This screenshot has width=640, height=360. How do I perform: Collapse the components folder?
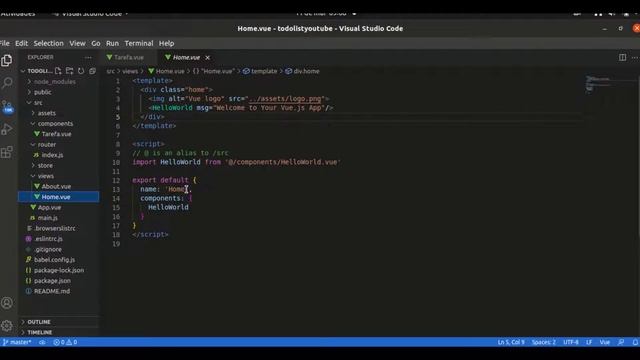point(56,124)
